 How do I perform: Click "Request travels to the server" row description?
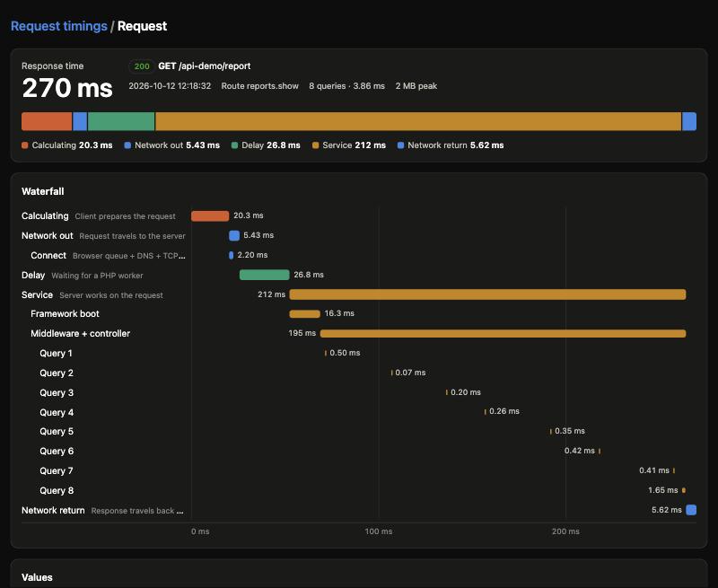132,236
